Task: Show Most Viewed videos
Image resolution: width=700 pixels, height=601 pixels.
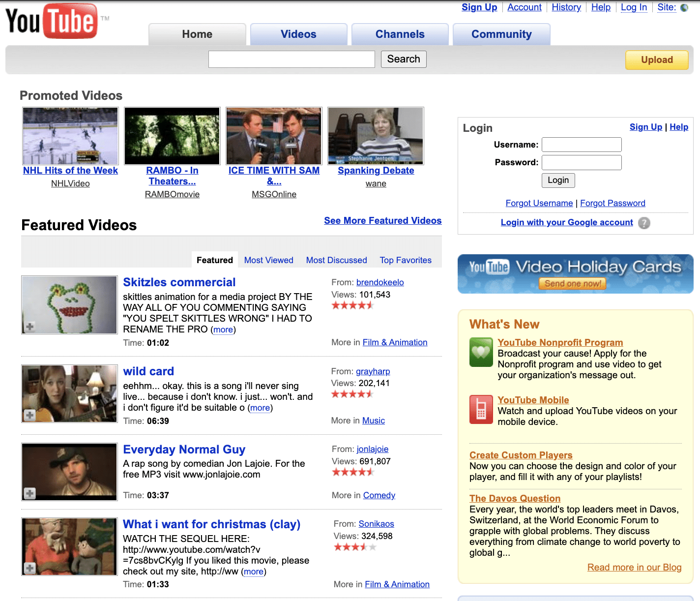Action: [269, 260]
